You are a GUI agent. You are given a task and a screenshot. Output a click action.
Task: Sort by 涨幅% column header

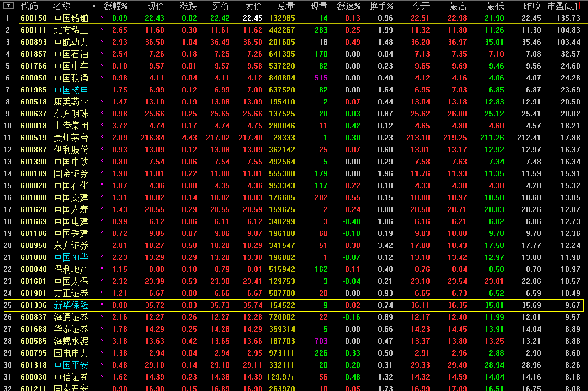[x=115, y=6]
